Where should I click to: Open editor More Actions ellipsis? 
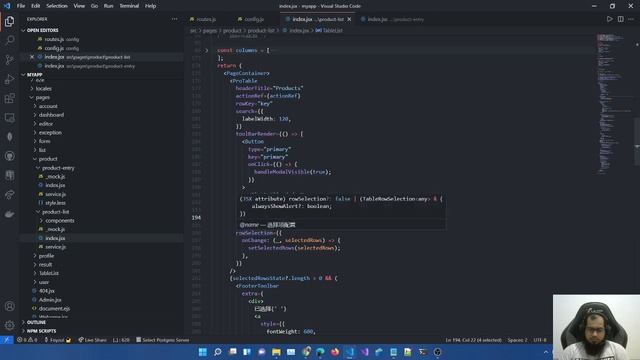click(631, 19)
